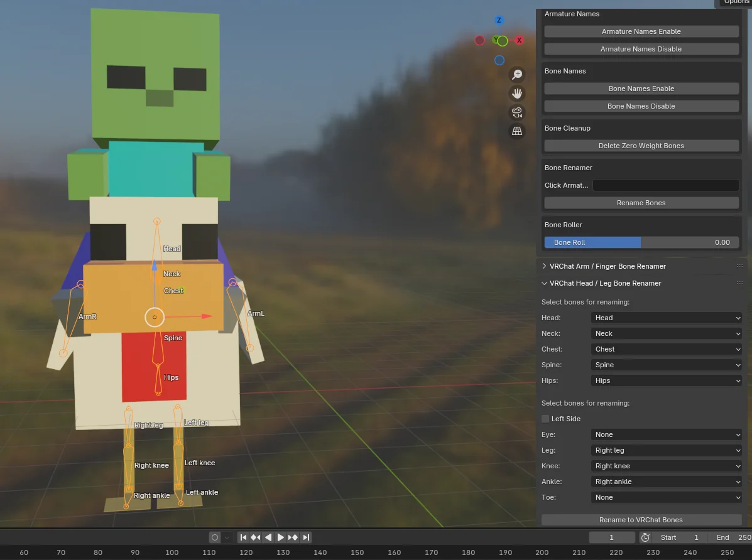752x560 pixels.
Task: Enable the Left Side checkbox
Action: coord(545,419)
